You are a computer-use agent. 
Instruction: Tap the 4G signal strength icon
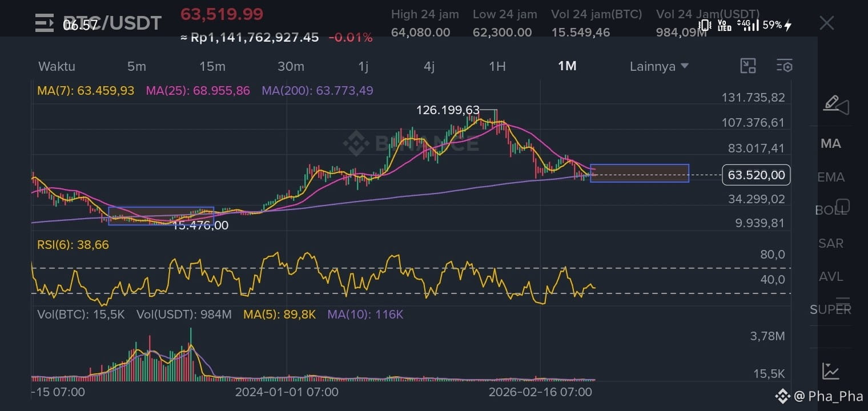748,25
